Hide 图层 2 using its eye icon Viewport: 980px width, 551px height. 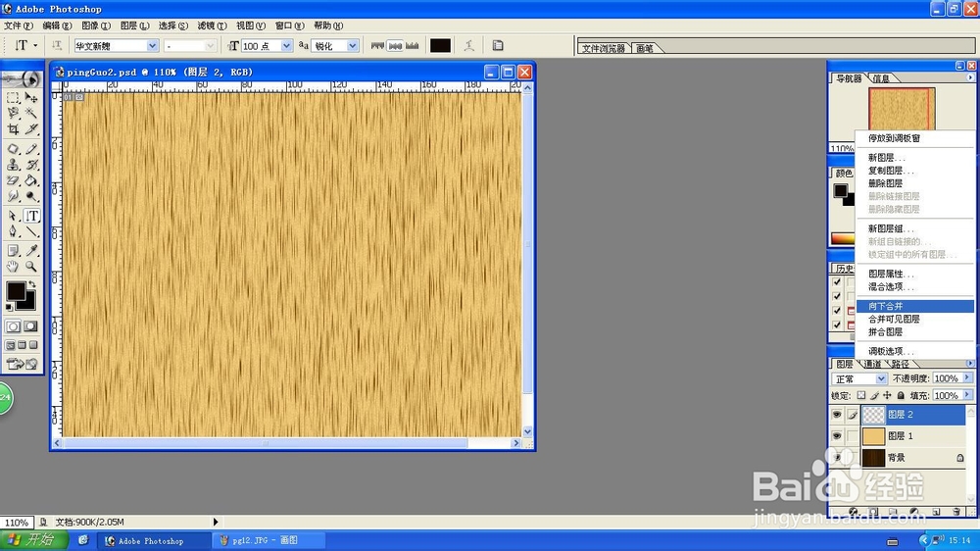(837, 415)
